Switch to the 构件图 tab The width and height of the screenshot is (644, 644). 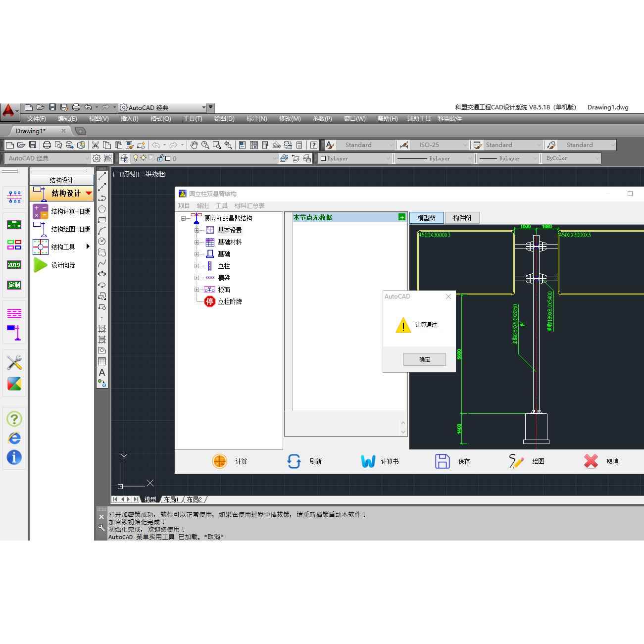point(462,218)
